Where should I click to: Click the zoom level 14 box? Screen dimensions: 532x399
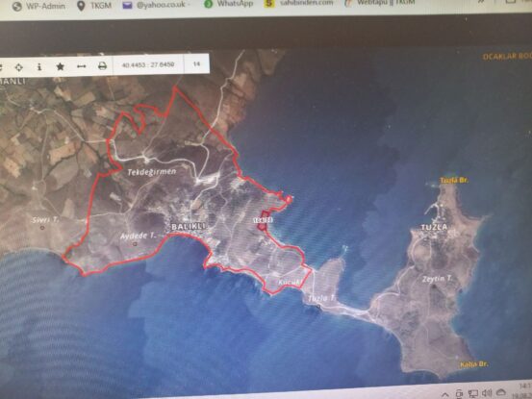point(196,63)
